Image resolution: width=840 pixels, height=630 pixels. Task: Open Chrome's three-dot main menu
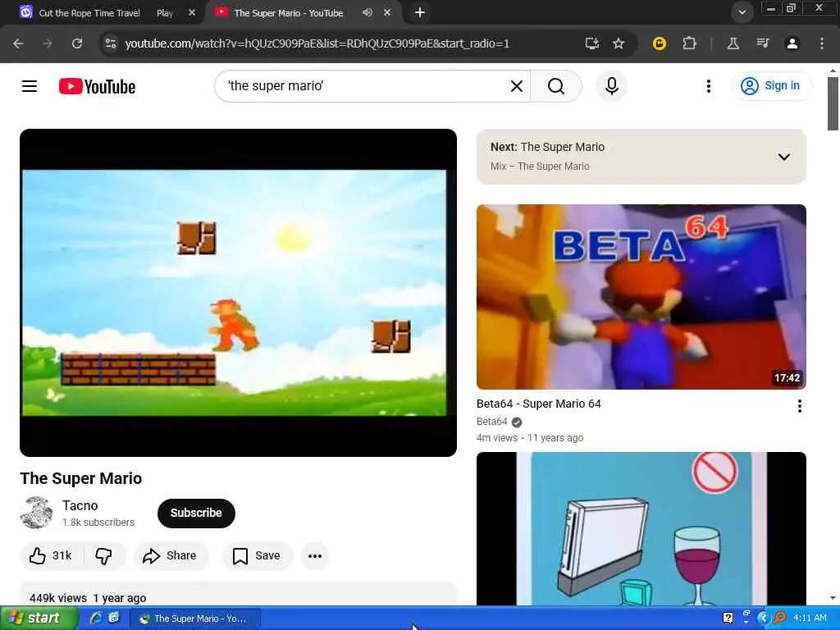pyautogui.click(x=822, y=43)
